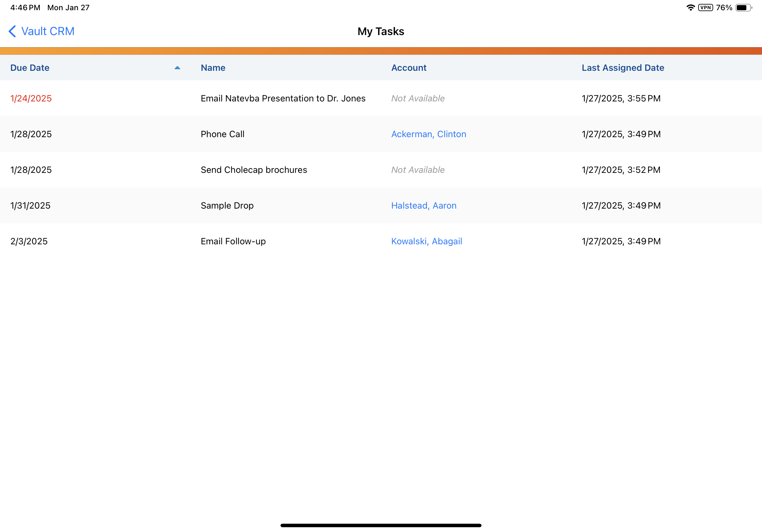Screen dimensions: 762x532
Task: Sort by Last Assigned Date header
Action: (623, 68)
